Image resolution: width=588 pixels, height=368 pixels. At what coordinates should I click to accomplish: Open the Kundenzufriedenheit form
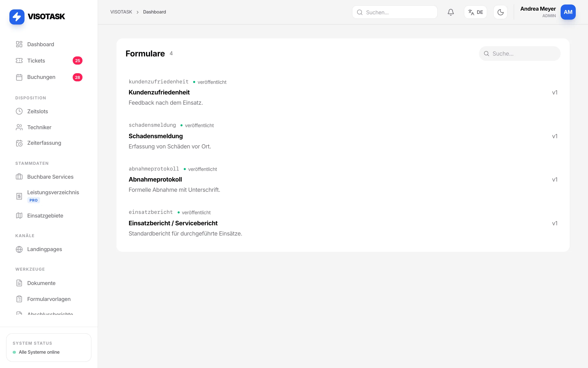(343, 92)
